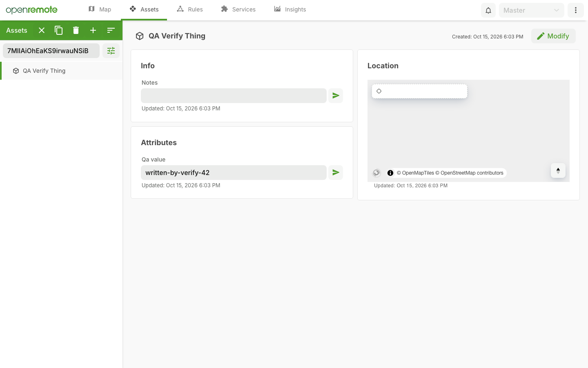The image size is (588, 368).
Task: Click the Assets header label
Action: [x=17, y=30]
